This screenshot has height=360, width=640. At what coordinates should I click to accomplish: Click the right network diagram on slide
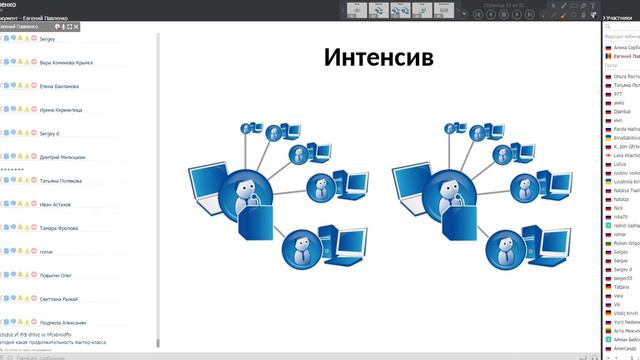pyautogui.click(x=482, y=196)
